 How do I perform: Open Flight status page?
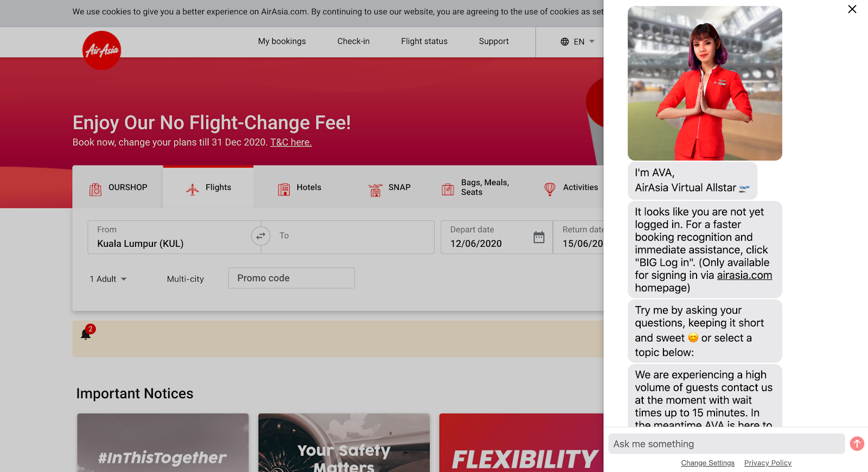(424, 41)
